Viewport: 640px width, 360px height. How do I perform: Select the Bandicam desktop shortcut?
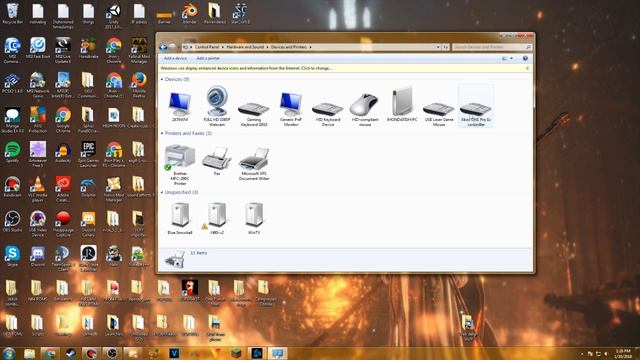coord(12,187)
